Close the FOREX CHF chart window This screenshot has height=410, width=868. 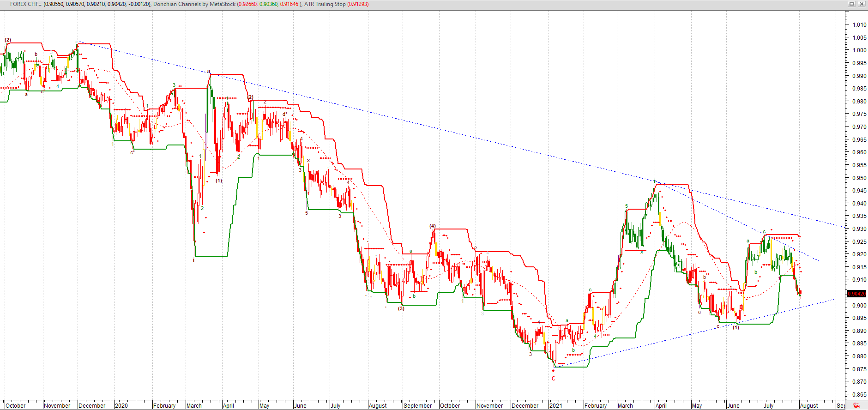pyautogui.click(x=861, y=4)
